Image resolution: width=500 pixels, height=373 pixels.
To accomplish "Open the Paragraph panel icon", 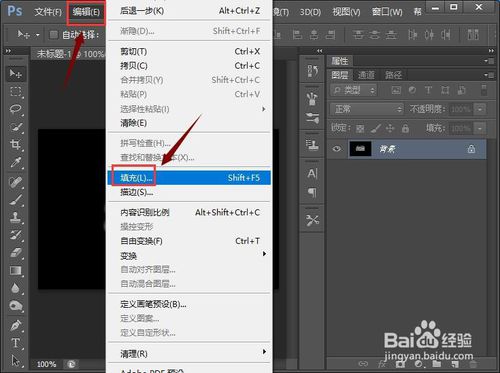I will click(312, 193).
